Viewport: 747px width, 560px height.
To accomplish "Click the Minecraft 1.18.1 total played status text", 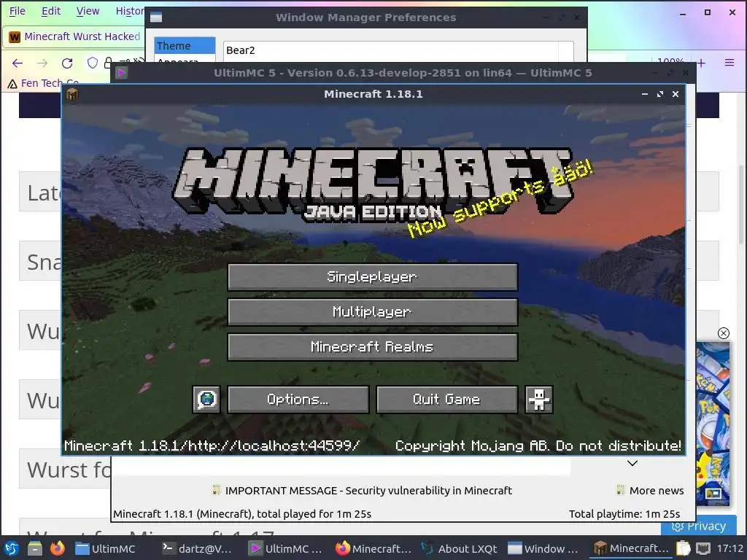I will (242, 514).
